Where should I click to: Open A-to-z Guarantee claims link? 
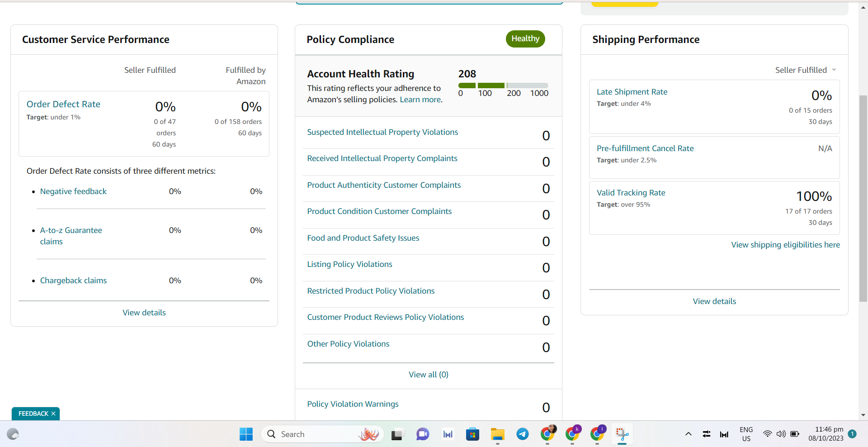tap(71, 236)
